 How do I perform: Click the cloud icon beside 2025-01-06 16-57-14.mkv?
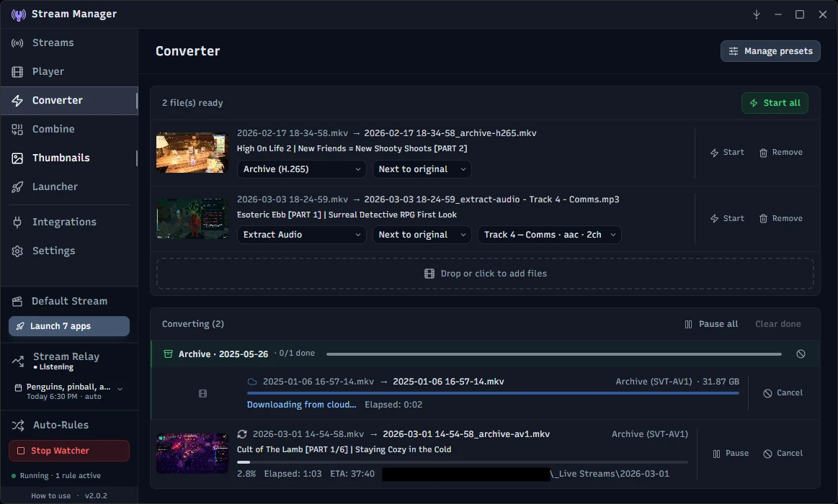(252, 382)
